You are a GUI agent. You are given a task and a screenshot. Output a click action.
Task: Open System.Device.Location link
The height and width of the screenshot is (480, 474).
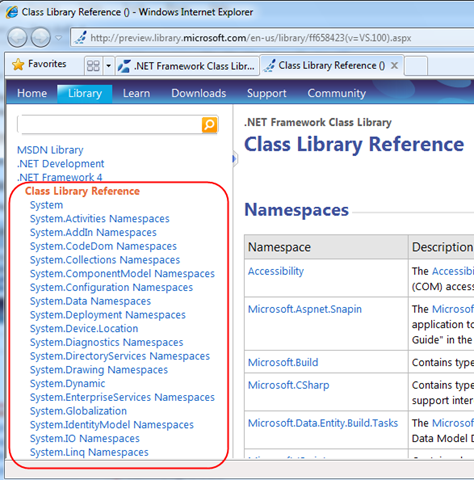point(84,329)
